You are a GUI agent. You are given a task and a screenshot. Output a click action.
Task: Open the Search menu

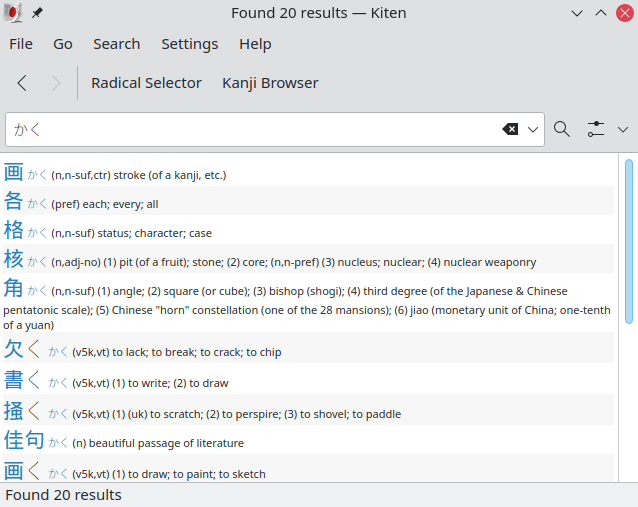[x=116, y=44]
